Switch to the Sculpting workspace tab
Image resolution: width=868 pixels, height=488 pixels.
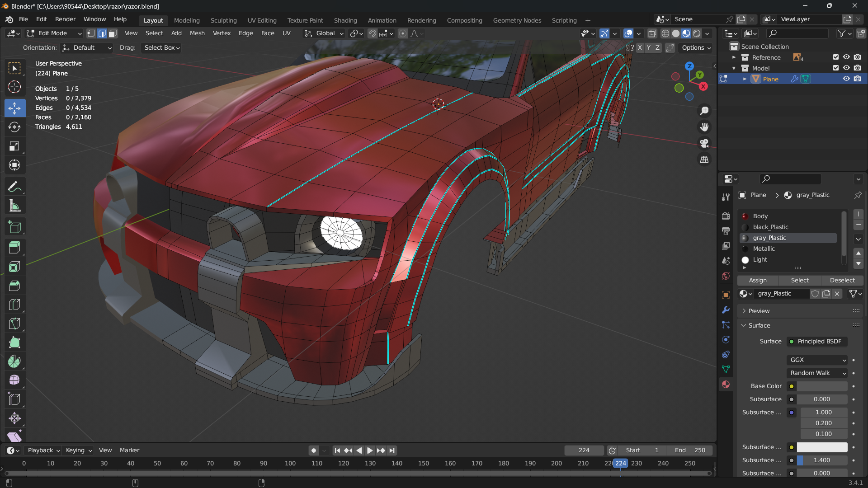click(223, 20)
